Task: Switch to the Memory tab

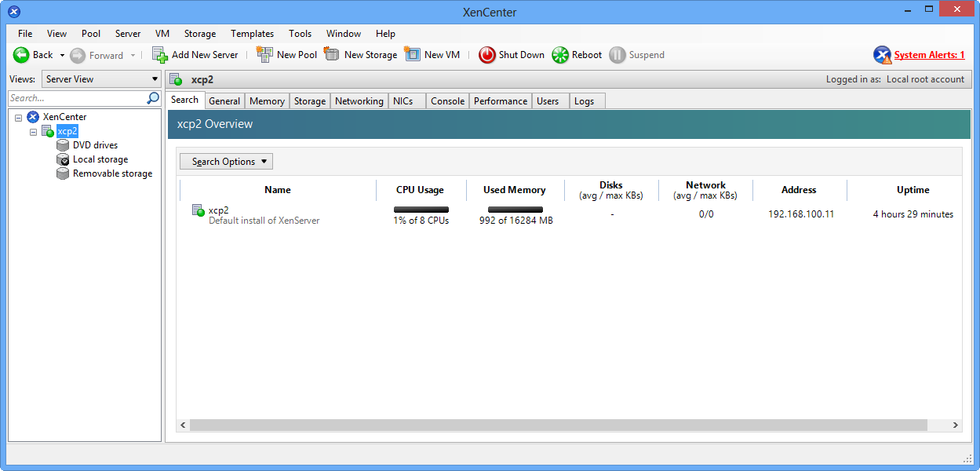Action: [x=267, y=101]
